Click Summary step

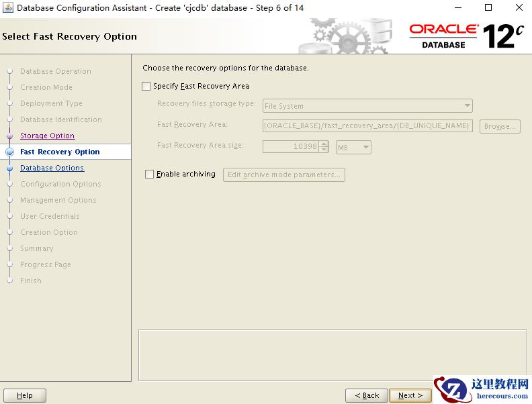pos(37,248)
